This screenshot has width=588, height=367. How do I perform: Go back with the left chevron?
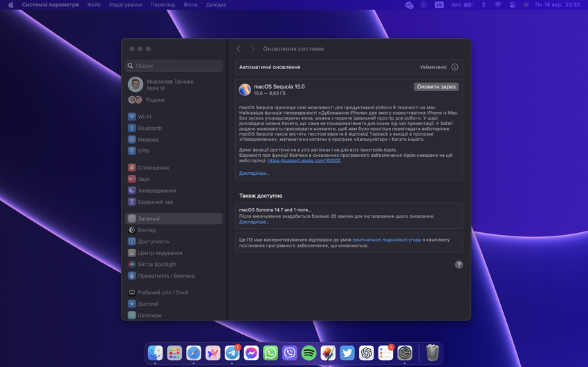click(239, 49)
